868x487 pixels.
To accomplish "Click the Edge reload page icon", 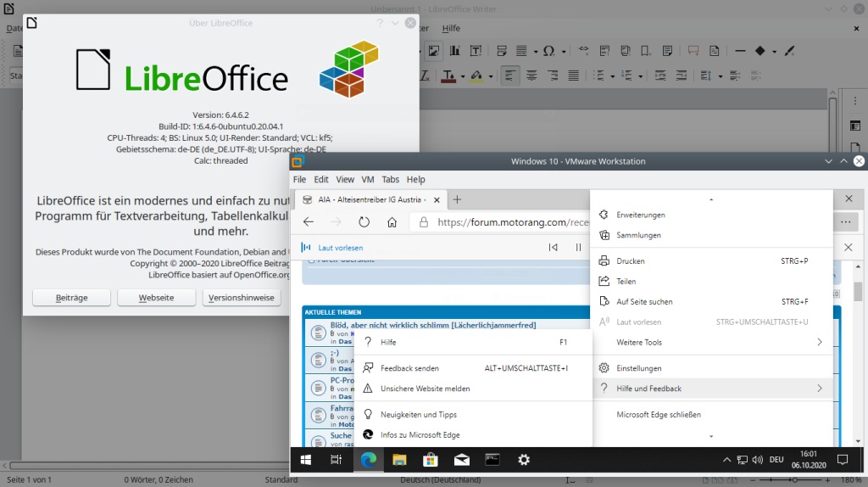I will pos(364,222).
